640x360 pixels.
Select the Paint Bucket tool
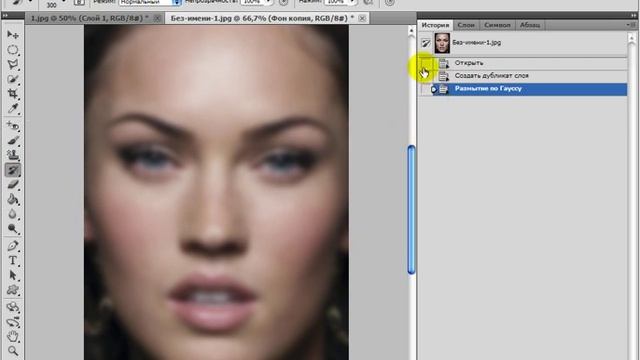[13, 200]
